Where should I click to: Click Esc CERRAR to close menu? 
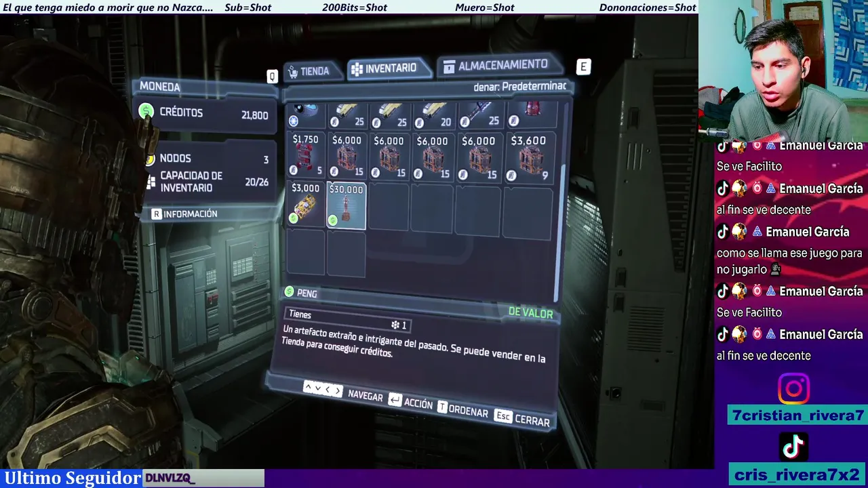521,419
